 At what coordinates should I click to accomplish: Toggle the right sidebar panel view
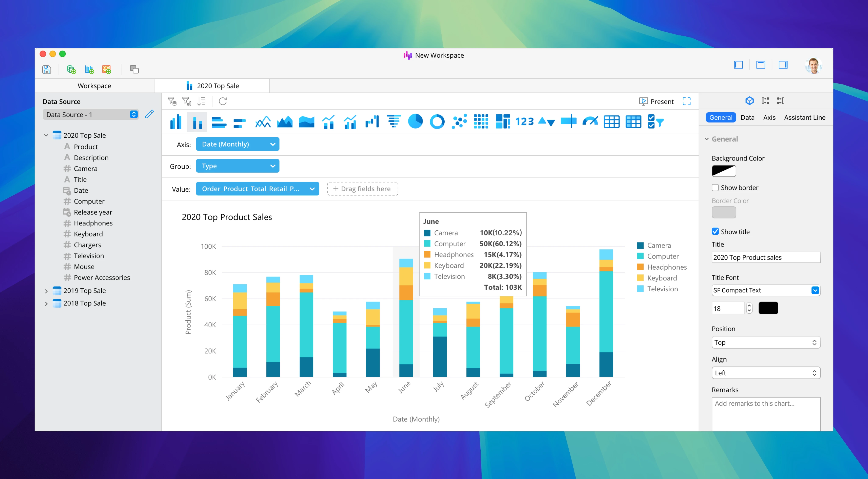coord(783,65)
